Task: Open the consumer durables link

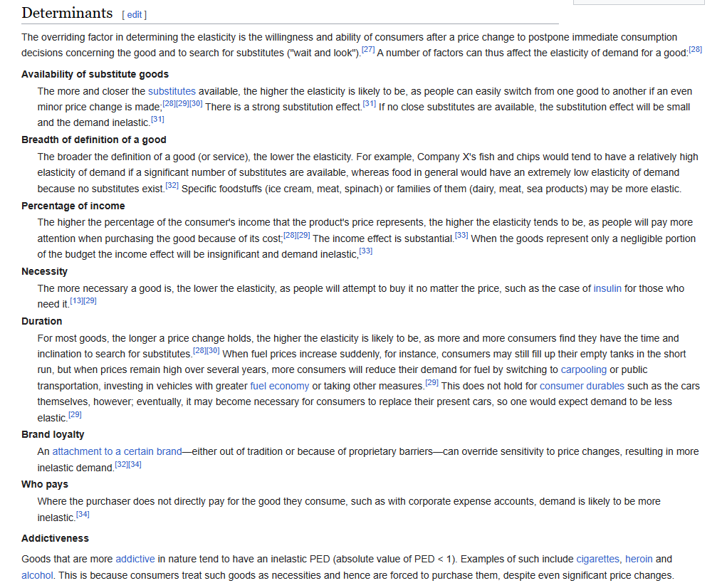Action: (582, 386)
